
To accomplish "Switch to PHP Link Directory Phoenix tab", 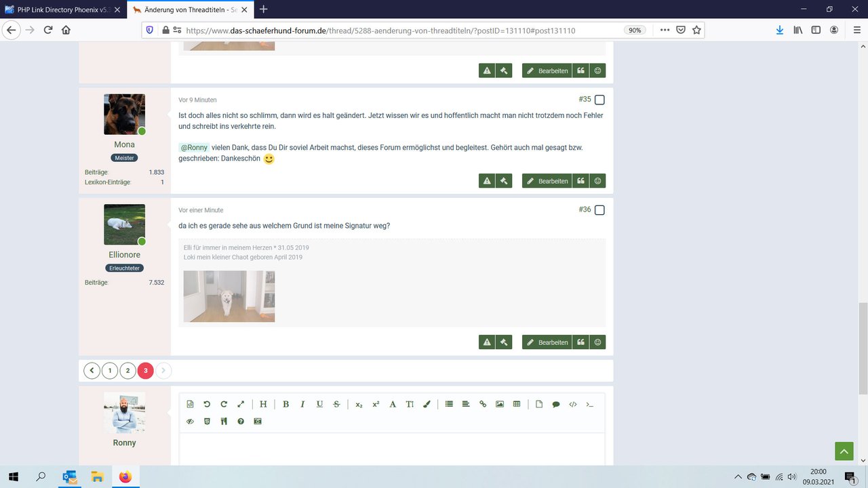I will pyautogui.click(x=61, y=9).
